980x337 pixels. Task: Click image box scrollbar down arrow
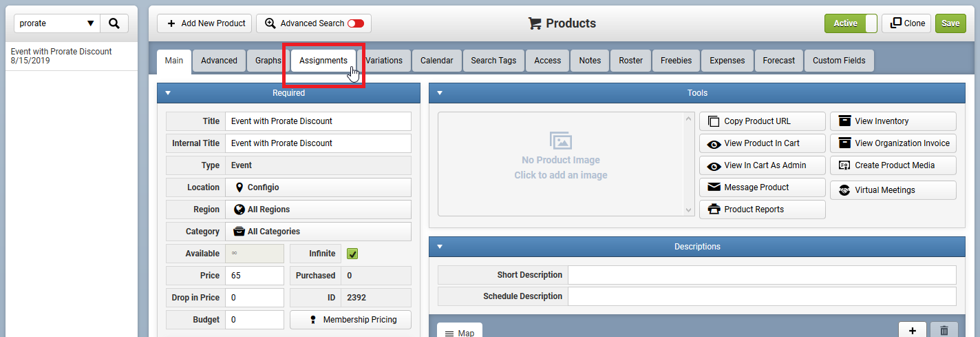(x=689, y=210)
